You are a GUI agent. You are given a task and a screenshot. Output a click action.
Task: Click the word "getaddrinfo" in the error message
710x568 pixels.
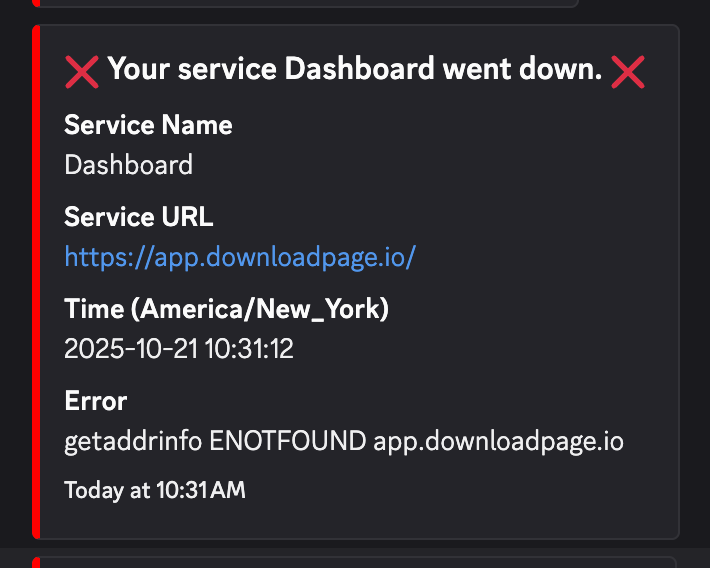(x=132, y=440)
